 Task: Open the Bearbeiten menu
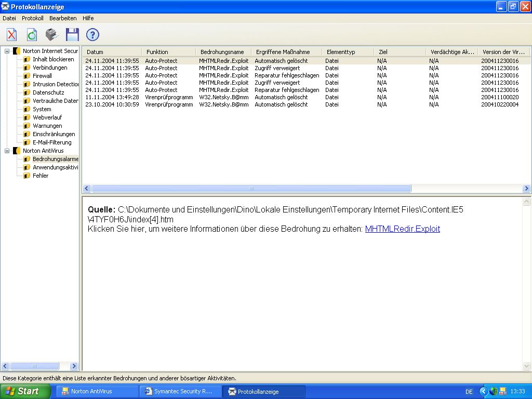(63, 18)
